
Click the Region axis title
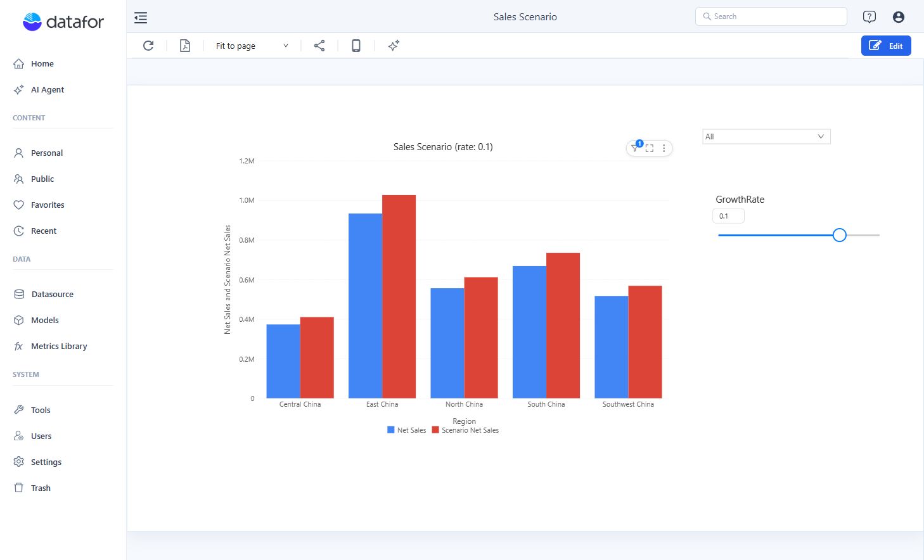(x=465, y=421)
